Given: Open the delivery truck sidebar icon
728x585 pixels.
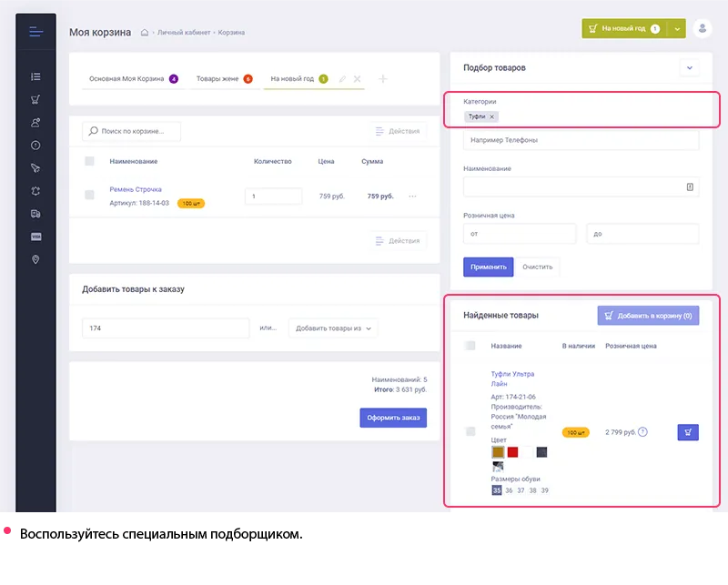Looking at the screenshot, I should 35,214.
